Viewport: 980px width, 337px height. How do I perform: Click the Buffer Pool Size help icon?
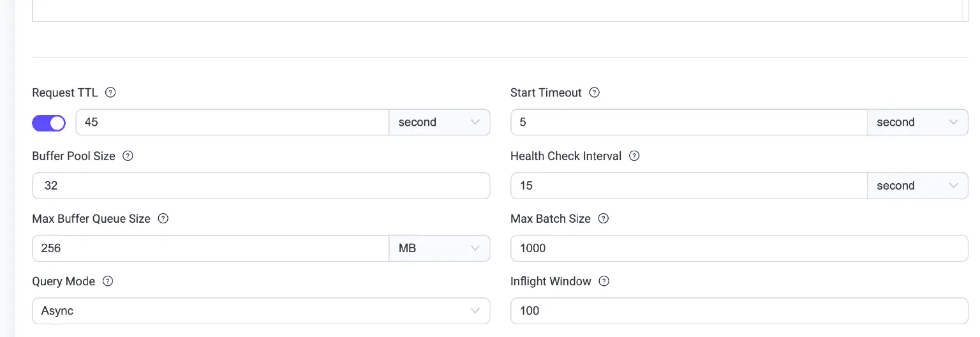point(128,156)
